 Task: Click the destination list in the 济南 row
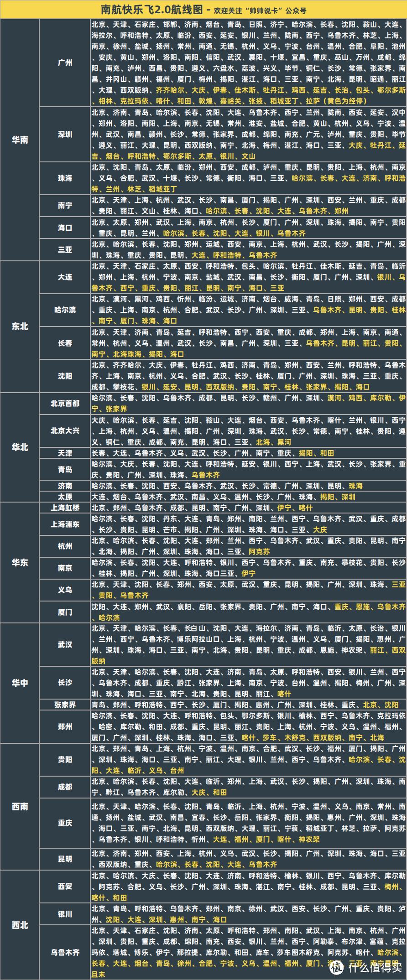point(249,486)
